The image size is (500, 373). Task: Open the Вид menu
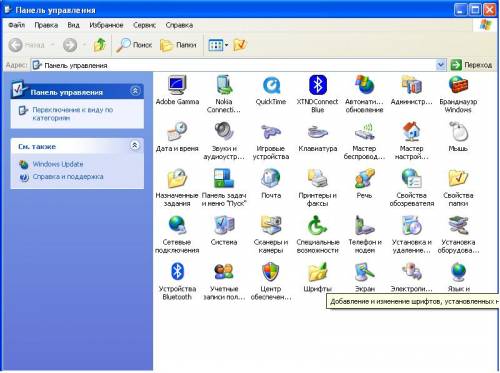pos(73,25)
